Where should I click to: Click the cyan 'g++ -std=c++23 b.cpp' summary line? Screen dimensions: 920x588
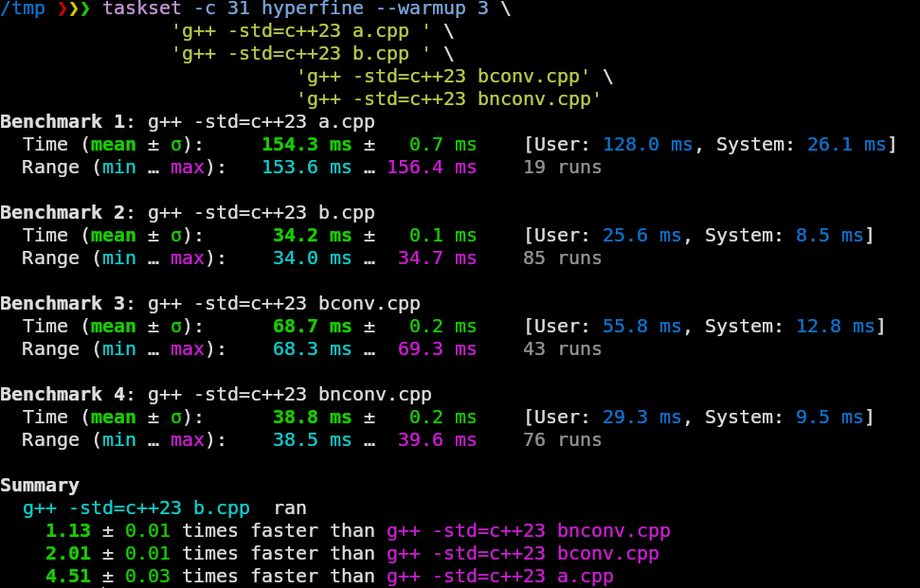coord(136,508)
